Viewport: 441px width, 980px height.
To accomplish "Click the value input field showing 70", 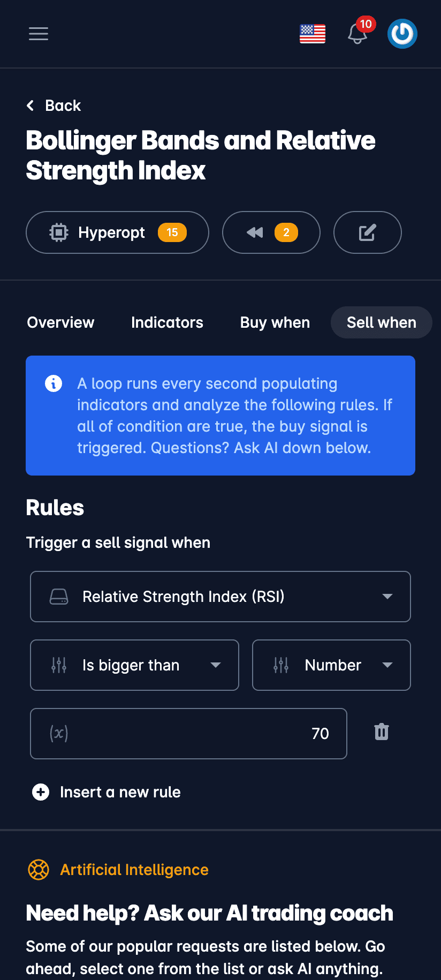I will (x=188, y=734).
